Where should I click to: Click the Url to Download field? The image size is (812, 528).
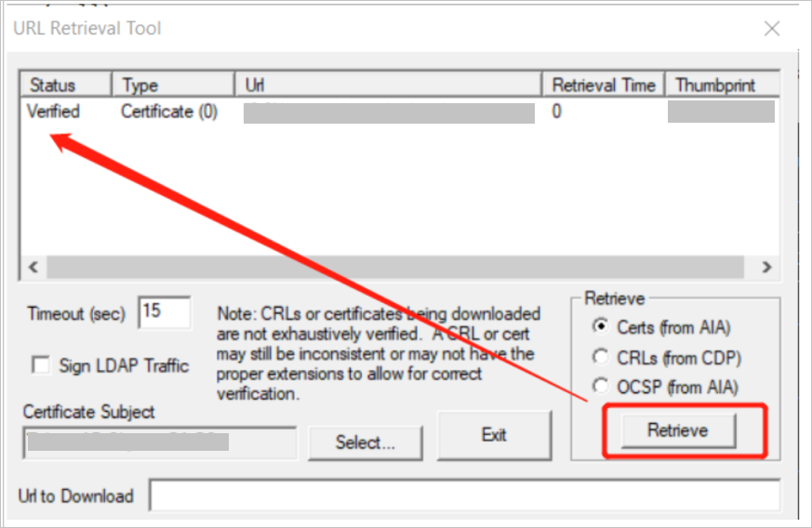464,495
